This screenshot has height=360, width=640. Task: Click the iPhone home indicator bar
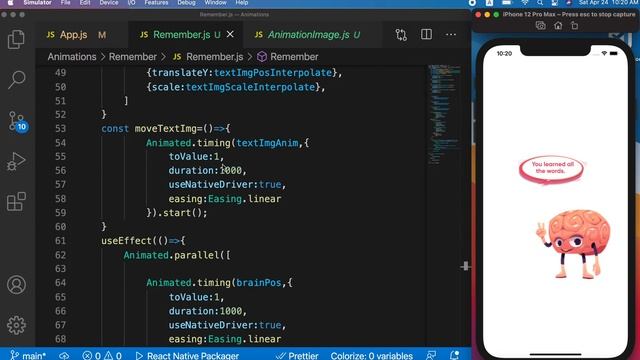click(555, 354)
